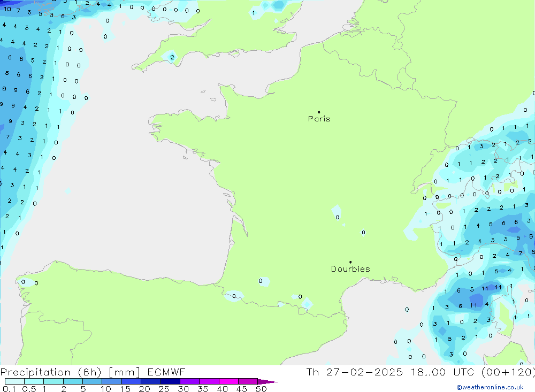
Task: Select the 15–20 mm legend color swatch
Action: (x=131, y=381)
